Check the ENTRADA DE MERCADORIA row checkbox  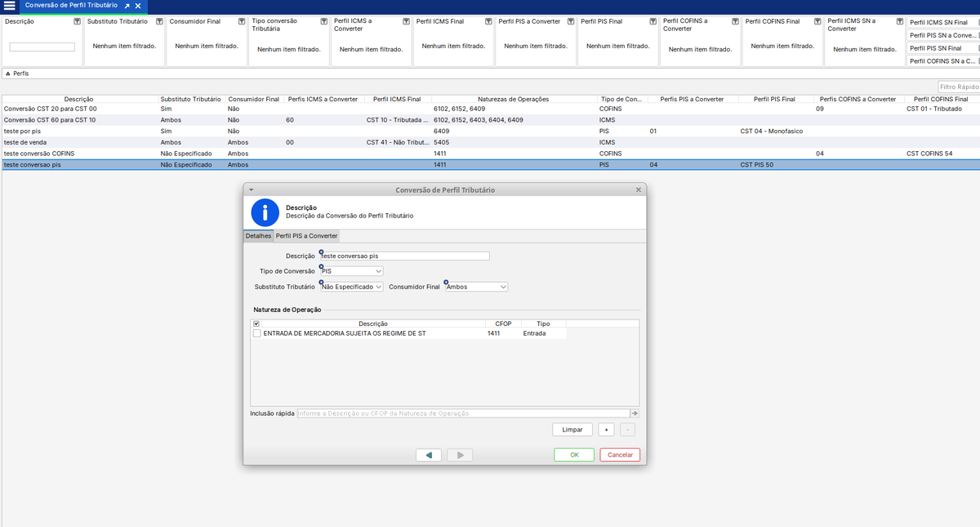[x=257, y=333]
